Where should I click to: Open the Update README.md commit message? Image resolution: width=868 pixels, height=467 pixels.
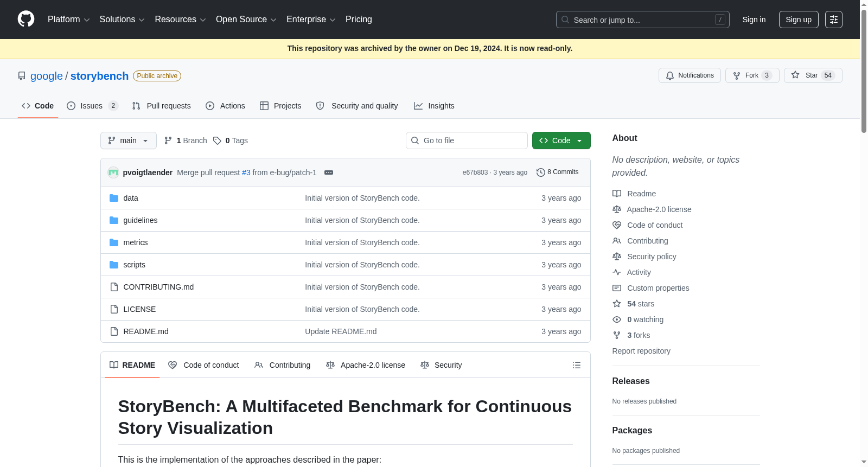coord(341,331)
